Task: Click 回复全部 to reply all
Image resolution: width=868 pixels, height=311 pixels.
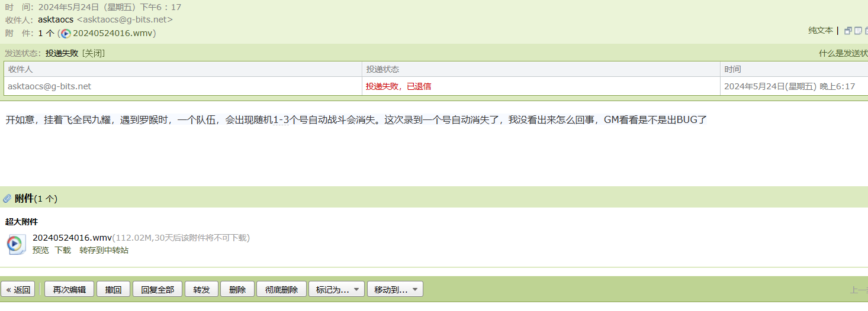Action: [157, 290]
